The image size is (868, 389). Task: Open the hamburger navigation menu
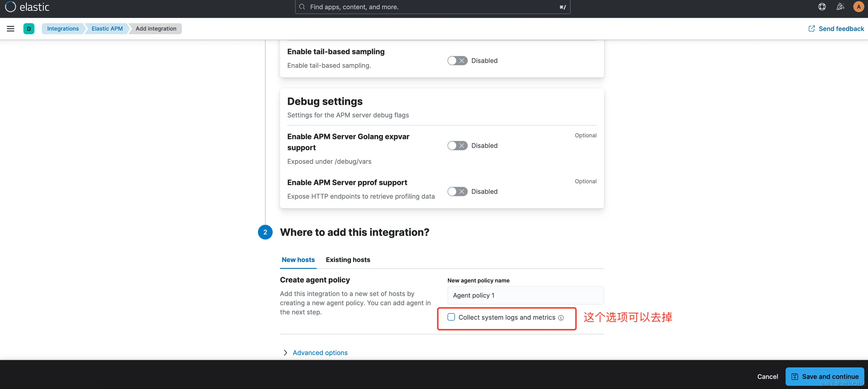click(10, 29)
